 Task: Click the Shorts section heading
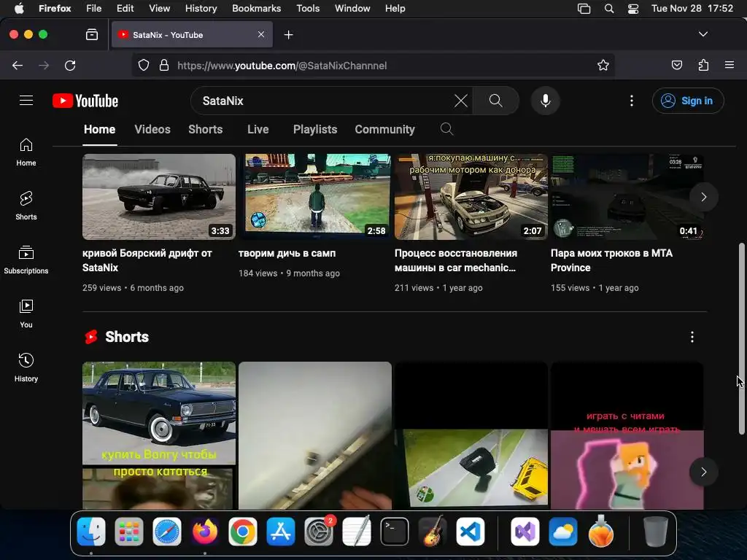[x=127, y=337]
